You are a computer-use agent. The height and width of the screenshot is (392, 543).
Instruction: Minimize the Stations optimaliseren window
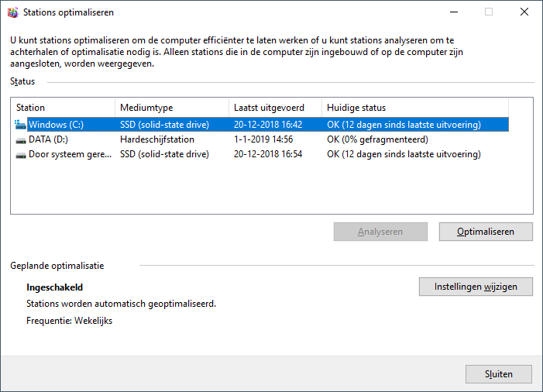[454, 12]
